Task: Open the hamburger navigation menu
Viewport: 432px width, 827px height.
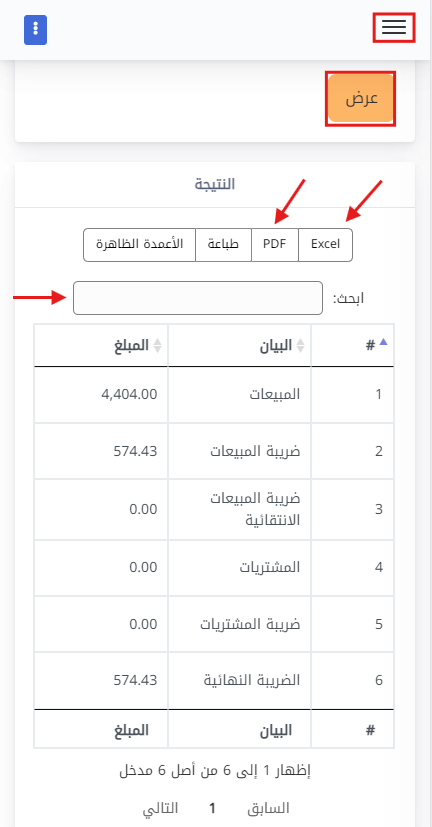Action: pos(394,27)
